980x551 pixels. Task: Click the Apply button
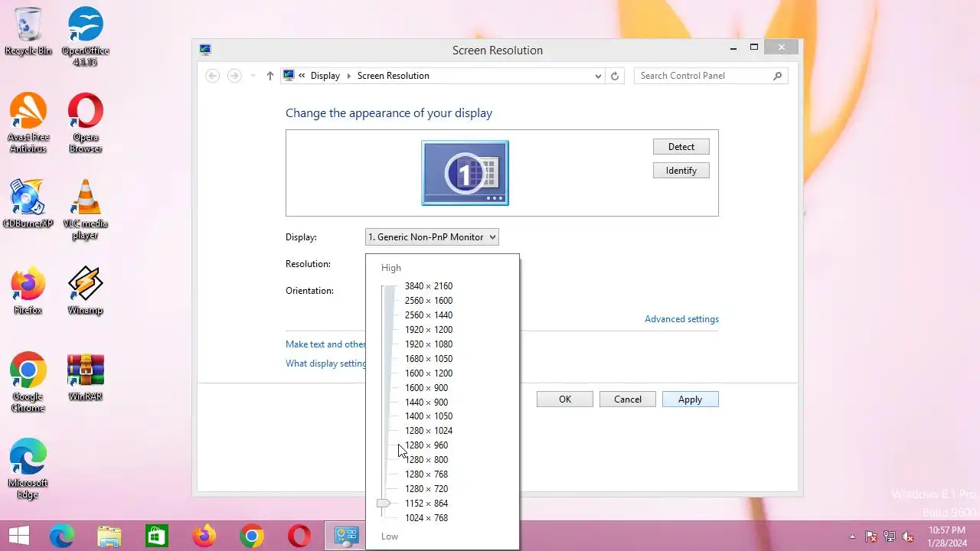pyautogui.click(x=690, y=399)
